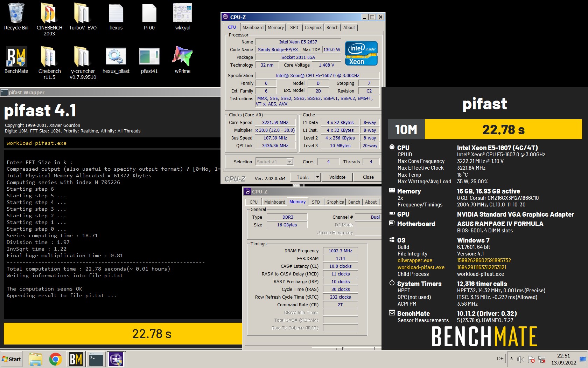Viewport: 588px width, 368px height.
Task: Click the CAS# Latency value 10.0 clocks
Action: pyautogui.click(x=340, y=266)
